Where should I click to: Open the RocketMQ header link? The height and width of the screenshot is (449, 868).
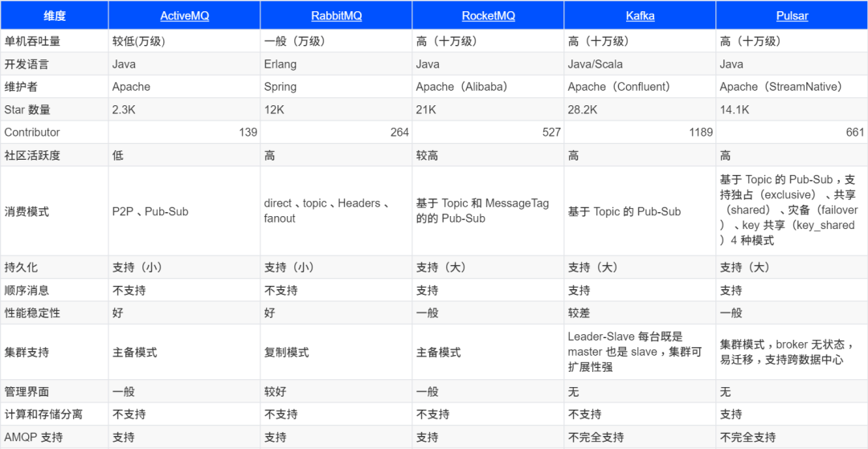pyautogui.click(x=489, y=15)
